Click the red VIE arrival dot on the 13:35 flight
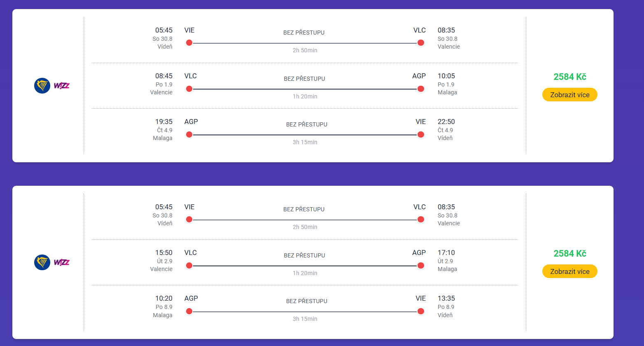 tap(420, 311)
